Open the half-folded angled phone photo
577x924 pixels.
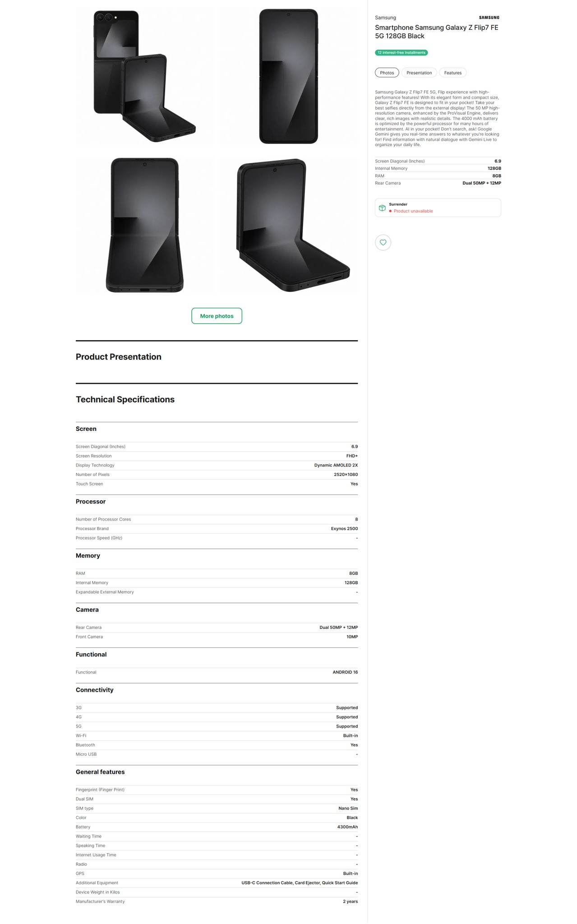point(289,225)
